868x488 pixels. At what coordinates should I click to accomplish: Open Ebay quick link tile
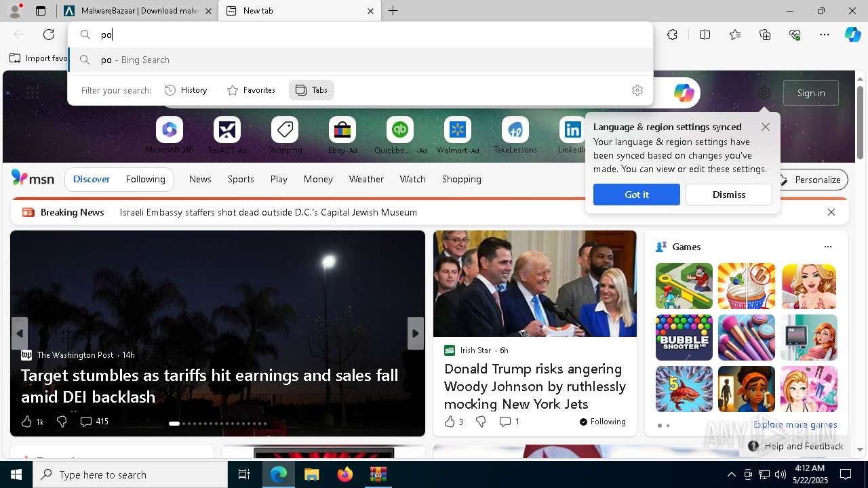(x=342, y=135)
